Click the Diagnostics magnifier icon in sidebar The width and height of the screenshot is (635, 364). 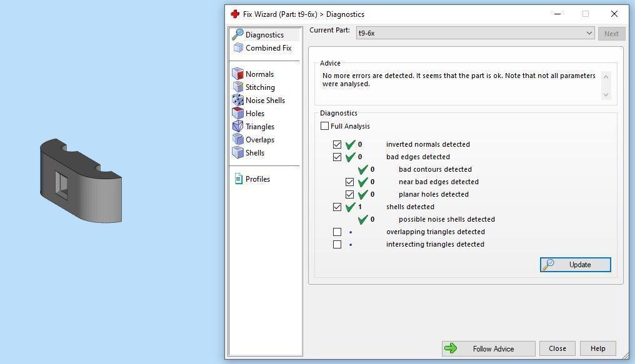237,35
